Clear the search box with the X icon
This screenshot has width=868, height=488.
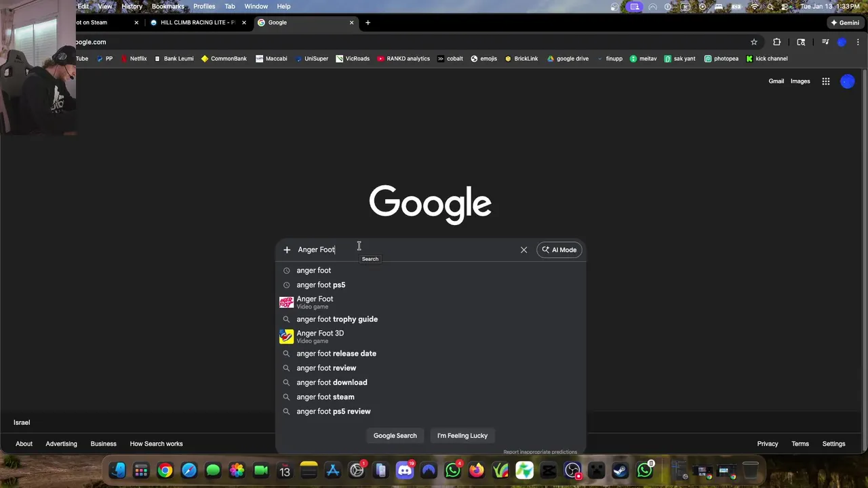(x=524, y=250)
